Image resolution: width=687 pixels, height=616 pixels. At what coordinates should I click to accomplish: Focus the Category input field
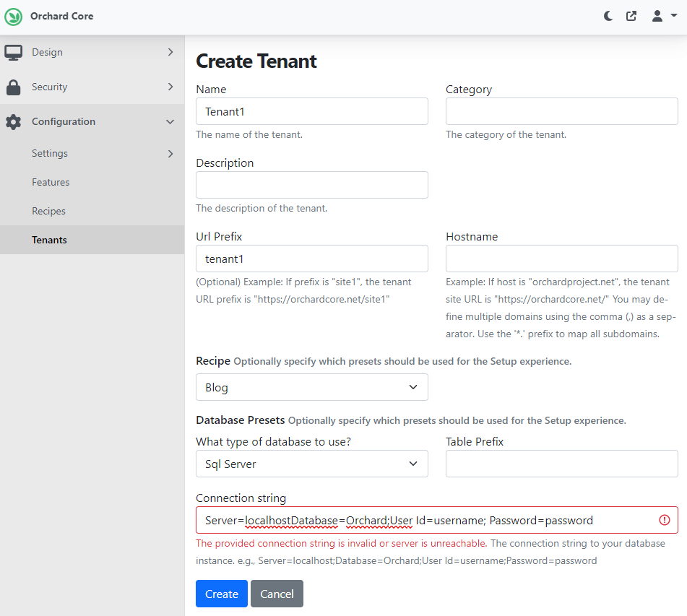click(562, 111)
